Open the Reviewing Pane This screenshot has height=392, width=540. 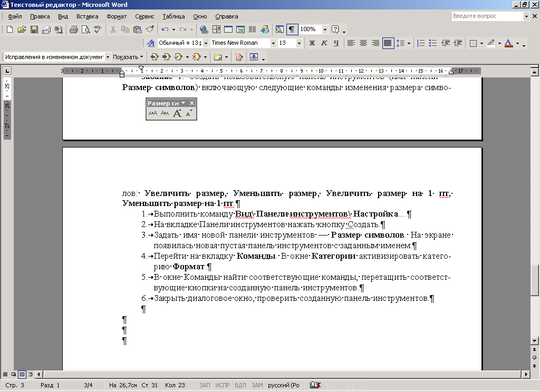click(x=254, y=57)
